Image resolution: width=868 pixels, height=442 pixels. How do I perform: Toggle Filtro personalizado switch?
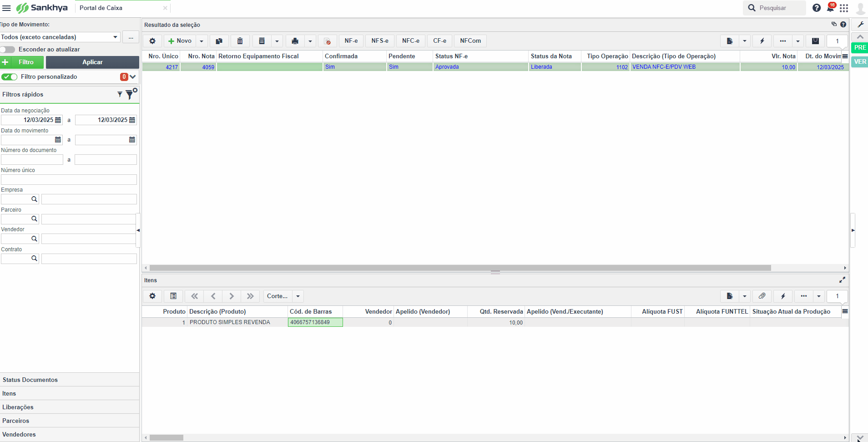click(10, 77)
